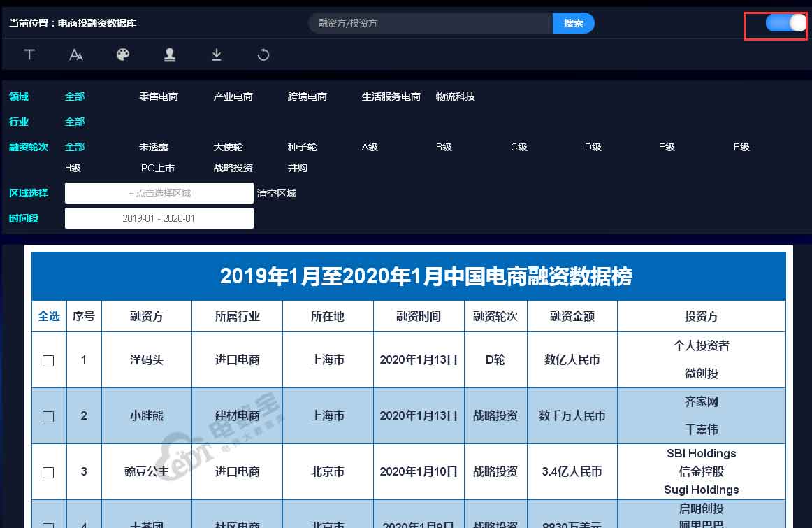Tick the checkbox for row 豌豆公主
The height and width of the screenshot is (528, 812).
click(x=48, y=473)
